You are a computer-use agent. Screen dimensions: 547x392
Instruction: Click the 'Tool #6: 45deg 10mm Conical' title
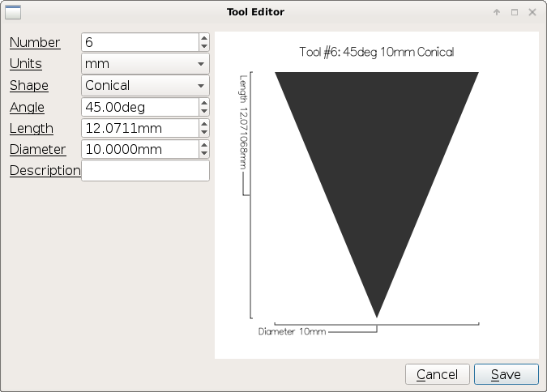coord(377,52)
